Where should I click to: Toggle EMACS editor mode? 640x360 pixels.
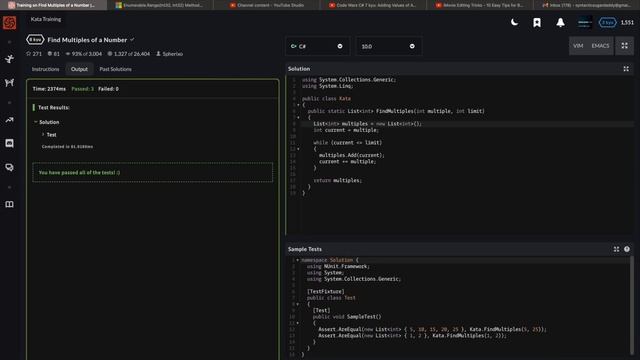click(600, 46)
